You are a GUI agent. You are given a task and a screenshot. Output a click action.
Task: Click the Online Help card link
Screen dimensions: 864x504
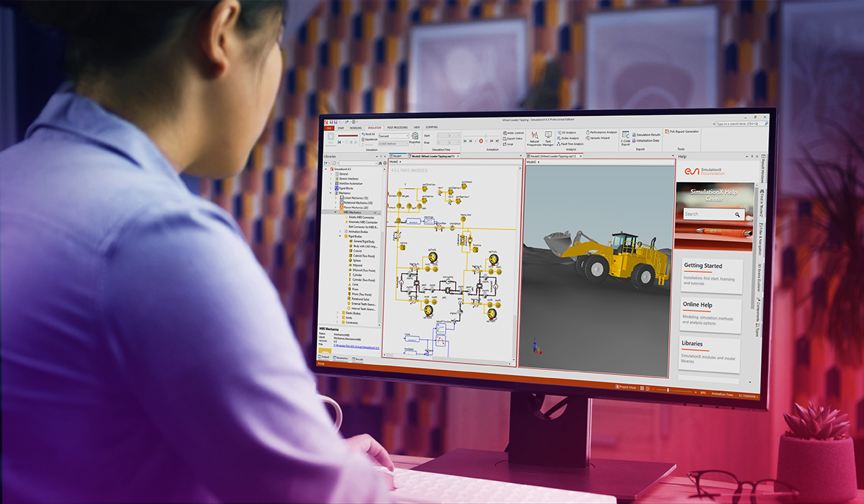[x=697, y=305]
